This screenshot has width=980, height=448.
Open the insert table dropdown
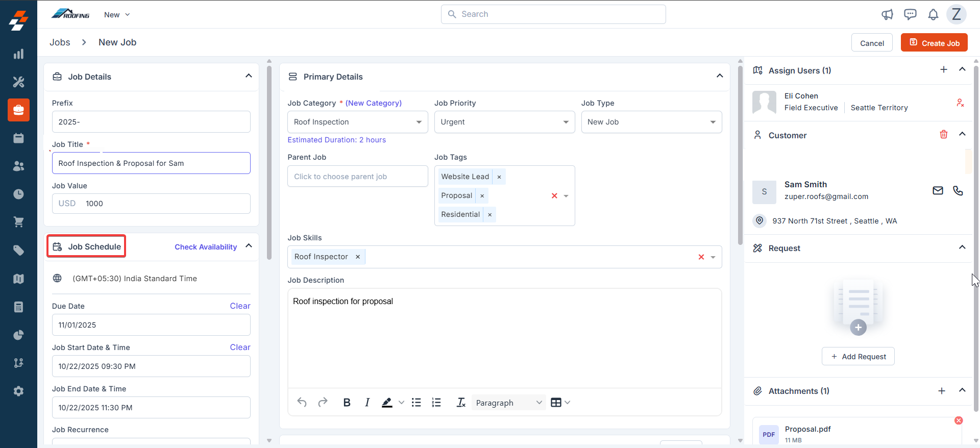point(560,403)
